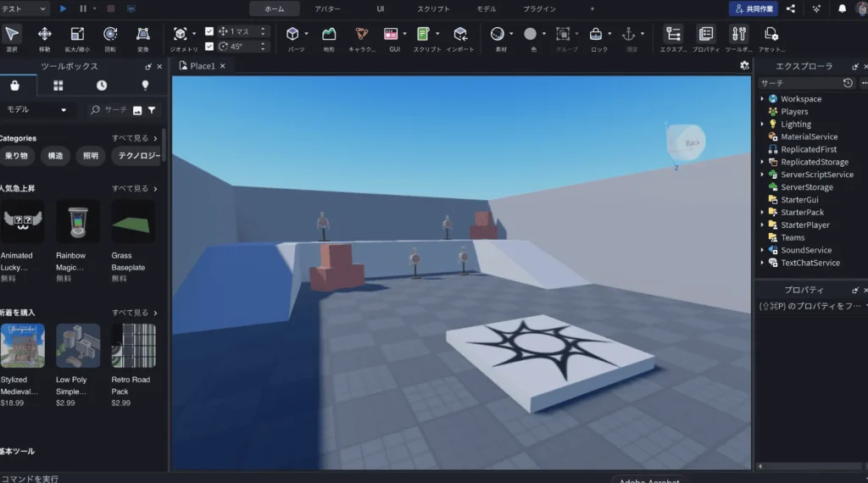The width and height of the screenshot is (868, 483).
Task: Open the GUI dropdown arrow
Action: [404, 34]
